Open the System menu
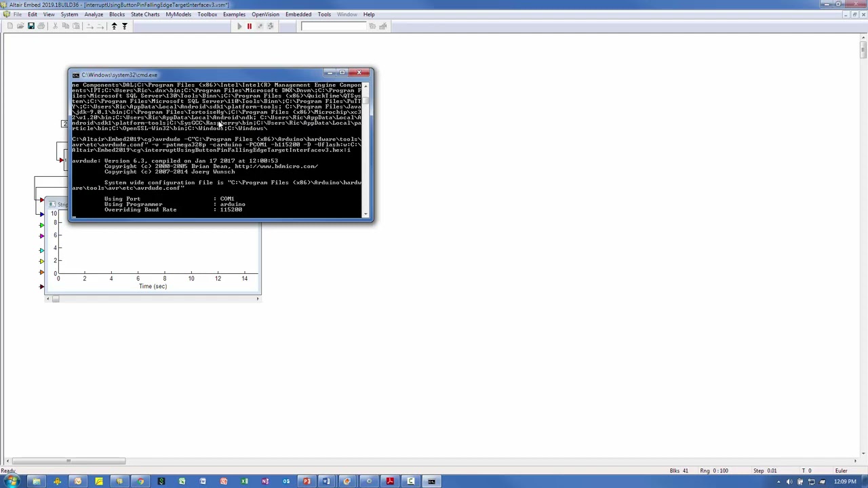Viewport: 868px width, 488px height. [69, 14]
